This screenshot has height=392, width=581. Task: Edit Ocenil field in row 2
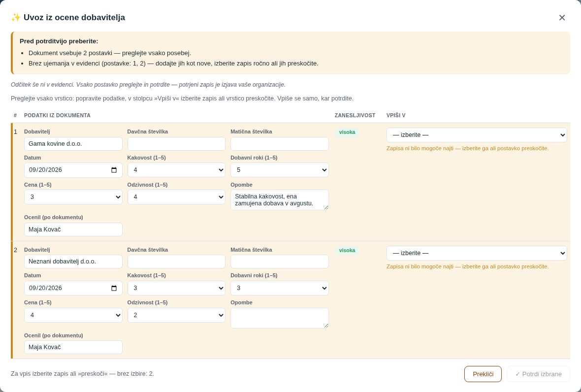[x=73, y=347]
